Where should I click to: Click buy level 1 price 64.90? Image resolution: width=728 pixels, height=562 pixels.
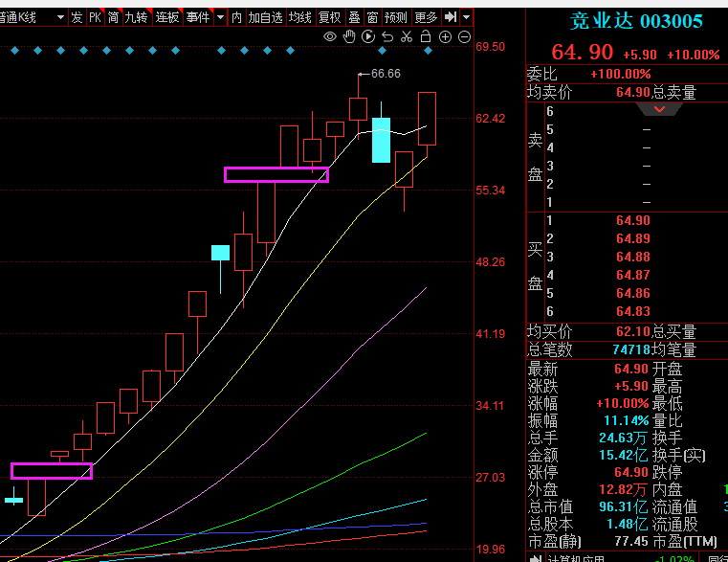tap(633, 220)
